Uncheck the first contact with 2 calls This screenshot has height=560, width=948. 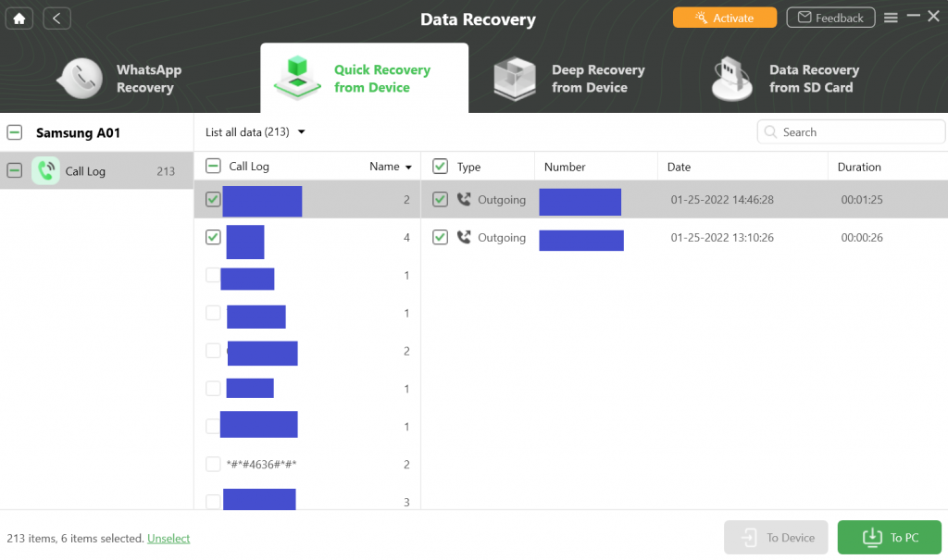213,199
